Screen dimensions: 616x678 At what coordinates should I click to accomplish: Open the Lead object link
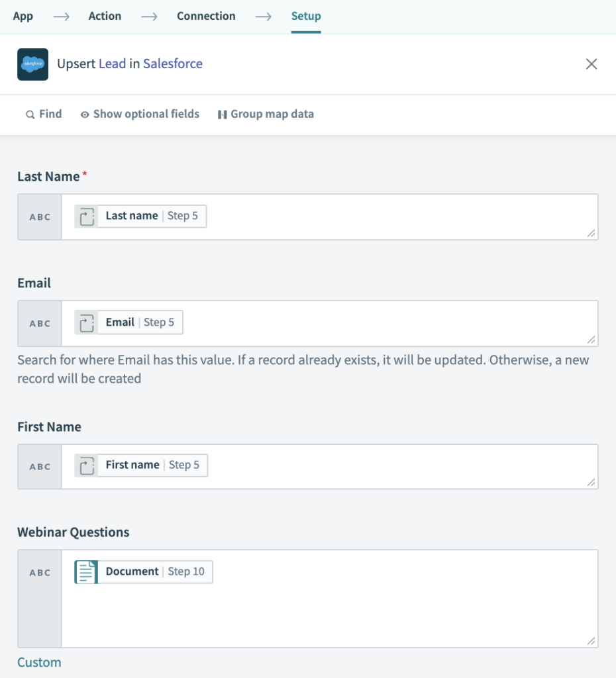point(115,64)
